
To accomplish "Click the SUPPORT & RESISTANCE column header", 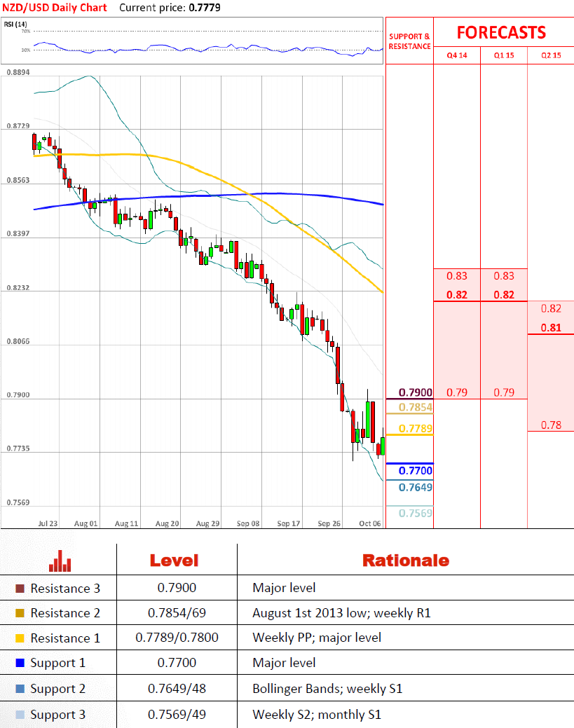I will [x=409, y=41].
